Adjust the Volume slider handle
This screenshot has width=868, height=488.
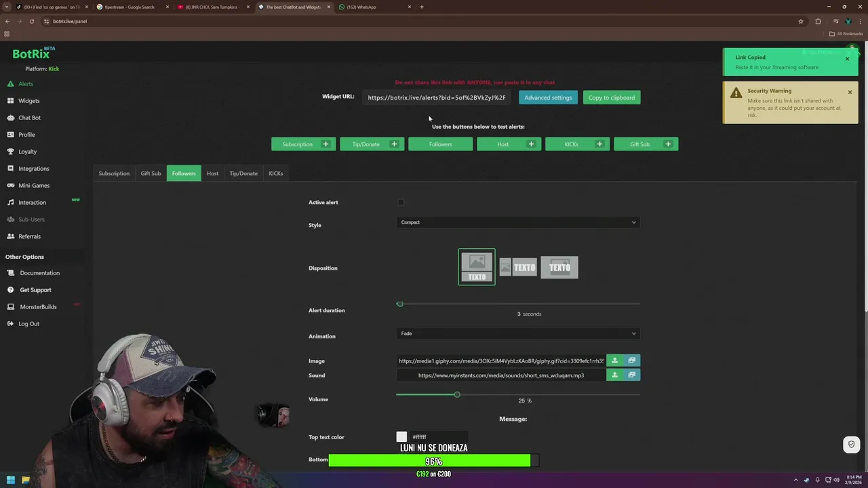[457, 394]
